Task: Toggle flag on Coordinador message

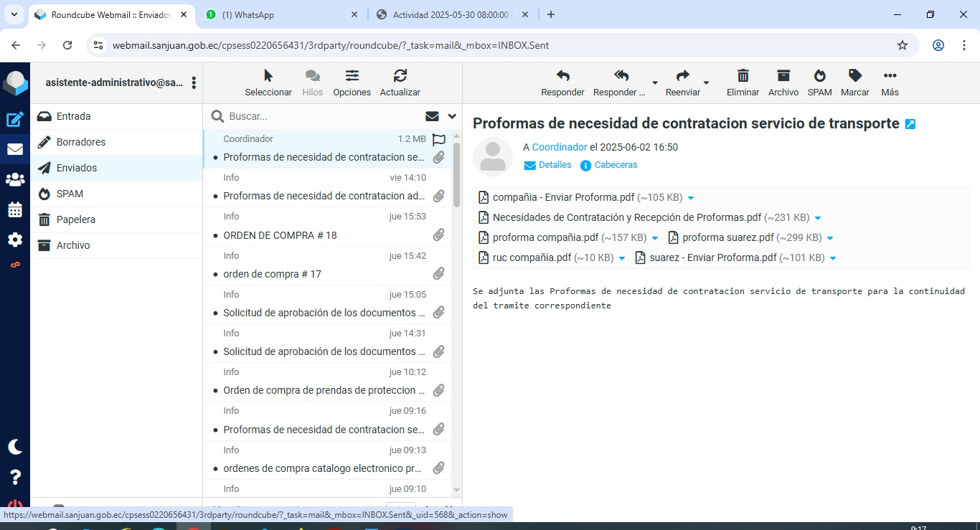Action: click(x=439, y=140)
